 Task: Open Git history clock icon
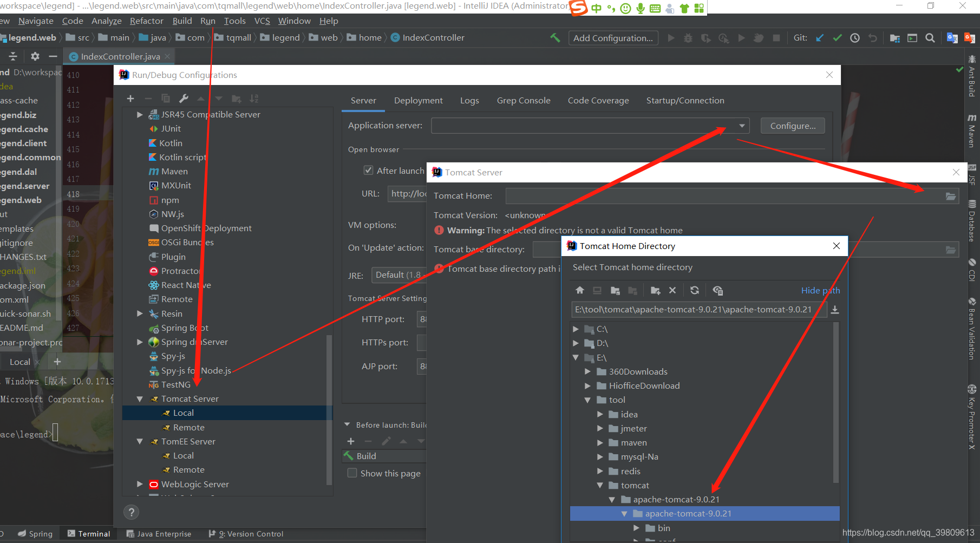(x=855, y=38)
